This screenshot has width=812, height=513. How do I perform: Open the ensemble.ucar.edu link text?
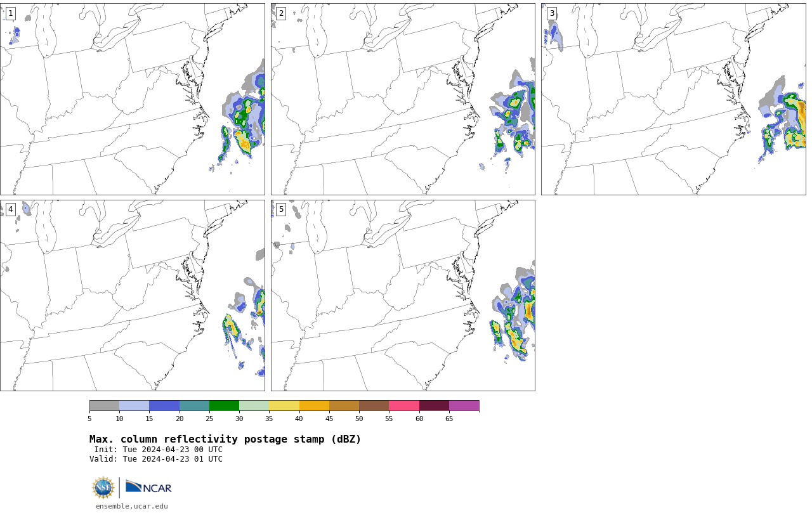(x=132, y=506)
